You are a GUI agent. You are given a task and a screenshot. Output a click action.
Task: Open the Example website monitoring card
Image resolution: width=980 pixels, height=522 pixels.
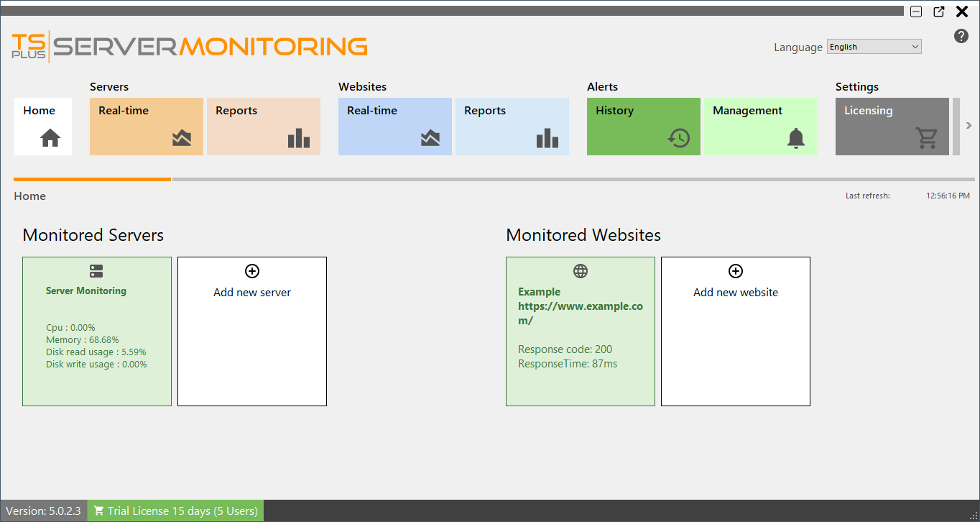[x=580, y=331]
